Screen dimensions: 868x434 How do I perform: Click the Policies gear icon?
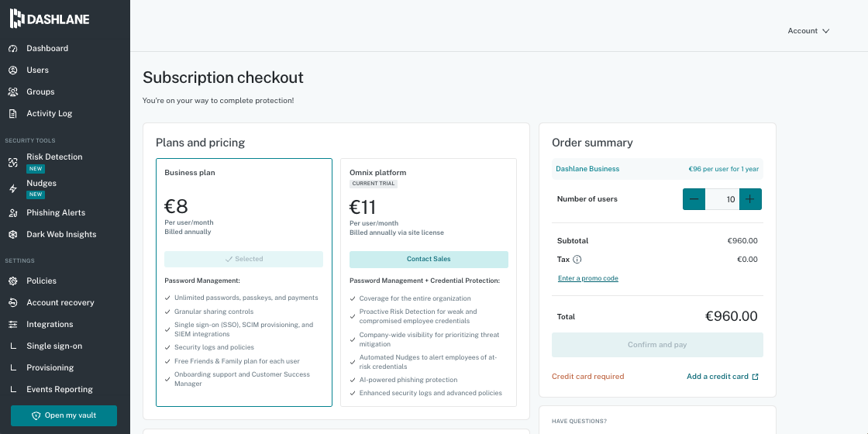point(13,281)
